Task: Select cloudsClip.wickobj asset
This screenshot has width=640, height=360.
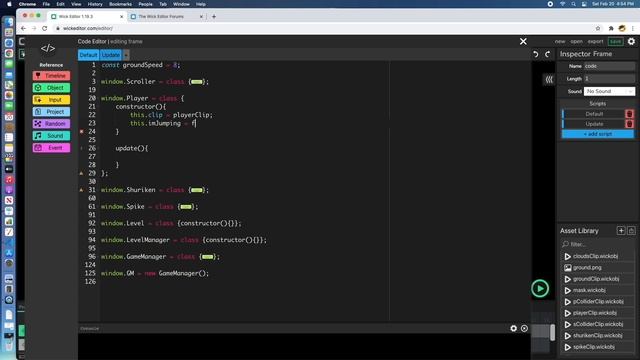Action: point(598,256)
